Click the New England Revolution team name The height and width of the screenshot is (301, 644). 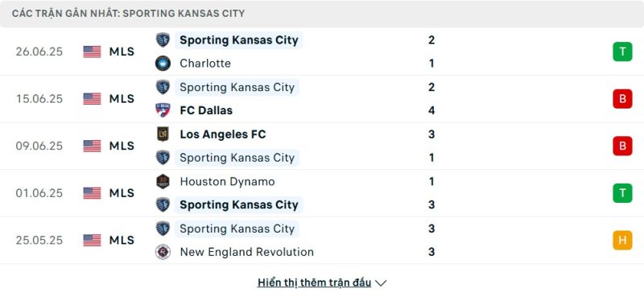point(247,252)
